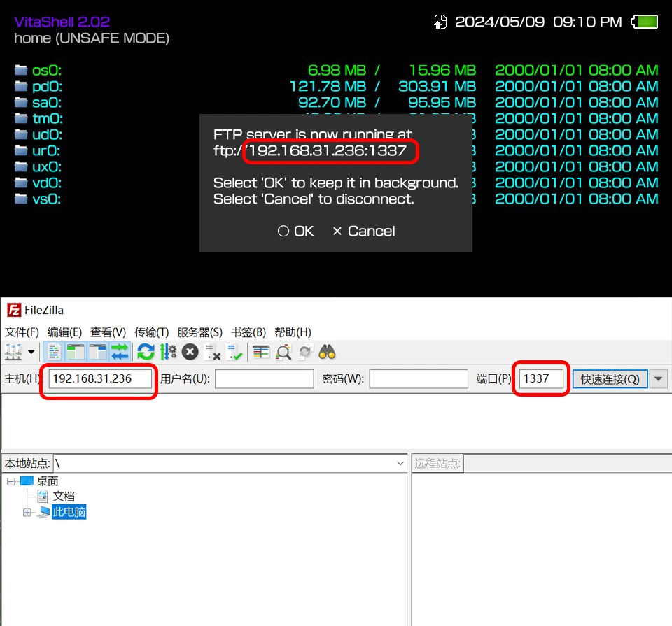Expand the Site Manager dropdown arrow

(x=31, y=352)
